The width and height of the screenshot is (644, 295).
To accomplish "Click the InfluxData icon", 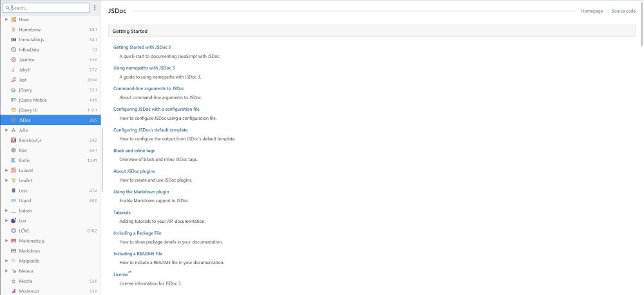I will pos(14,50).
